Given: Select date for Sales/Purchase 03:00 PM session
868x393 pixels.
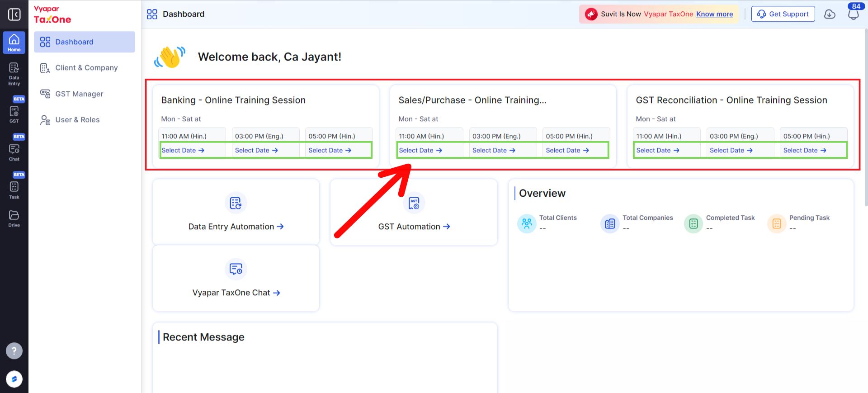Looking at the screenshot, I should click(x=494, y=150).
